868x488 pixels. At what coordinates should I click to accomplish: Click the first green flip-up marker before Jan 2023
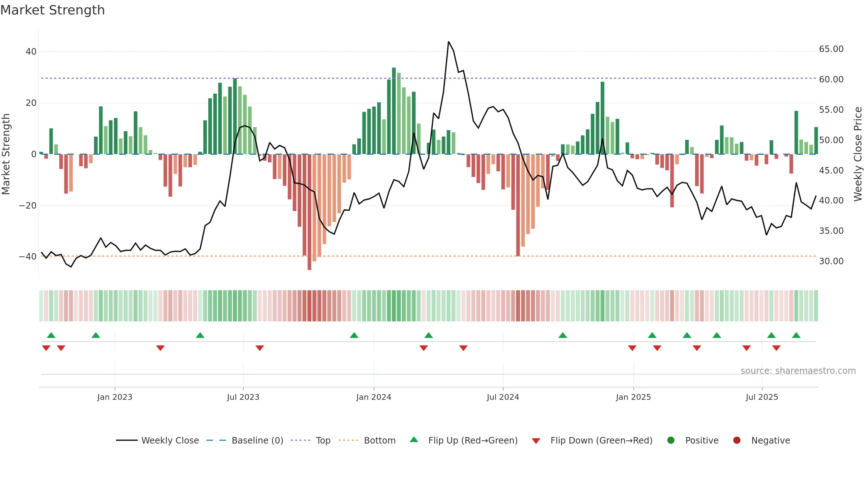click(x=51, y=335)
